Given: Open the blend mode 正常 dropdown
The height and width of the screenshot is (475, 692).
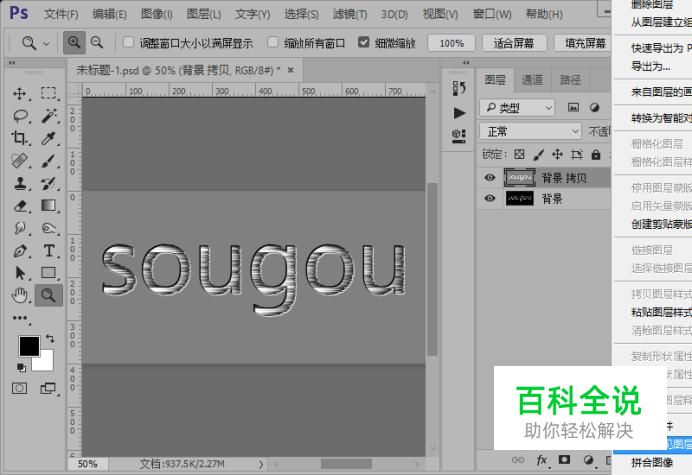Looking at the screenshot, I should (530, 132).
